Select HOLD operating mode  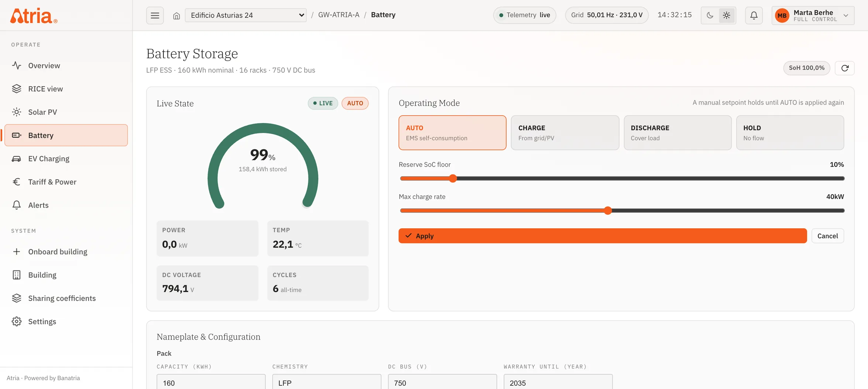790,133
